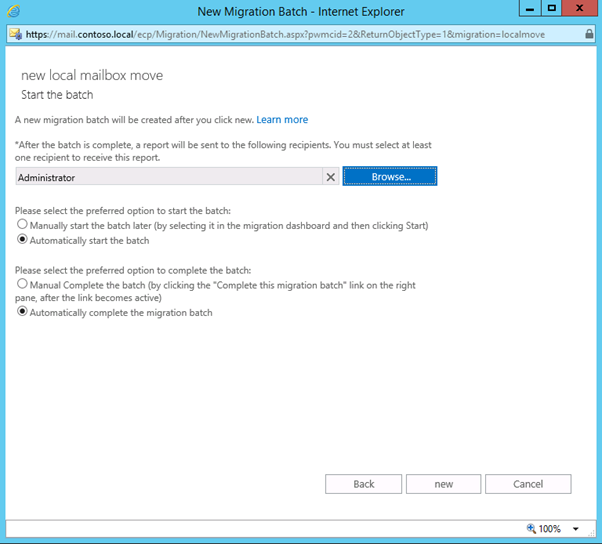Click the 'Start the batch' subheading
This screenshot has width=602, height=544.
tap(57, 95)
